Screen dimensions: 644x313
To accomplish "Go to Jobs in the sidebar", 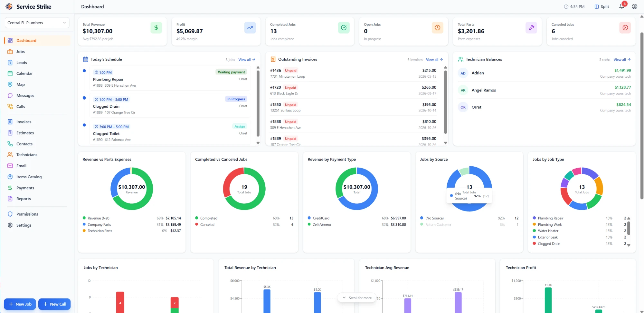I will [x=37, y=52].
